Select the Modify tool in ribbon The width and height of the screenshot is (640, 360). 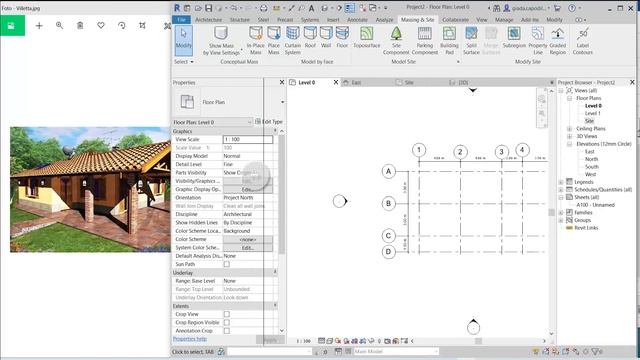(183, 40)
